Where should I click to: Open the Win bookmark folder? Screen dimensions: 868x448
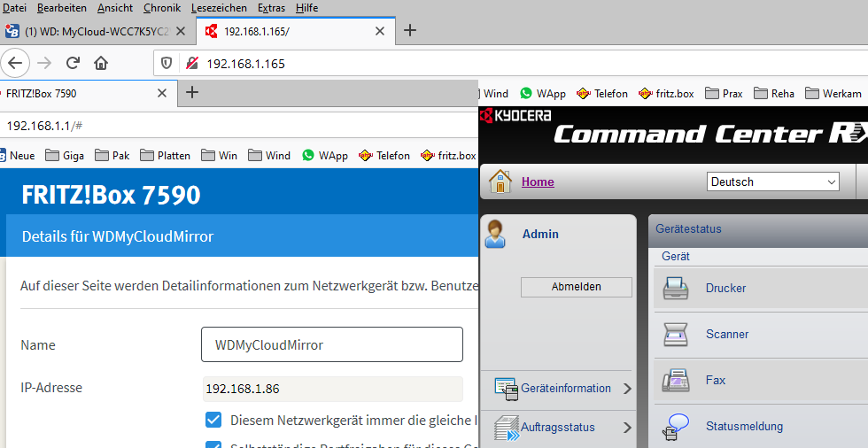[220, 156]
